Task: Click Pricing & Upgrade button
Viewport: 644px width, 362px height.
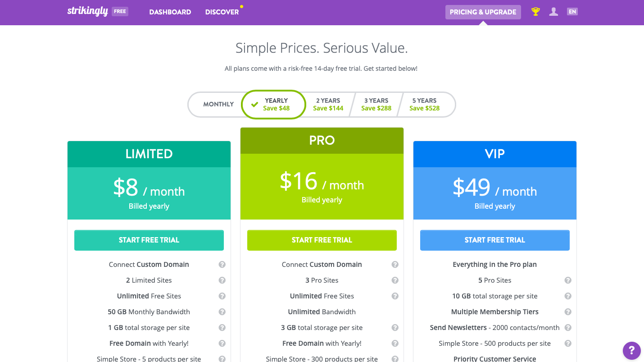Action: tap(483, 12)
